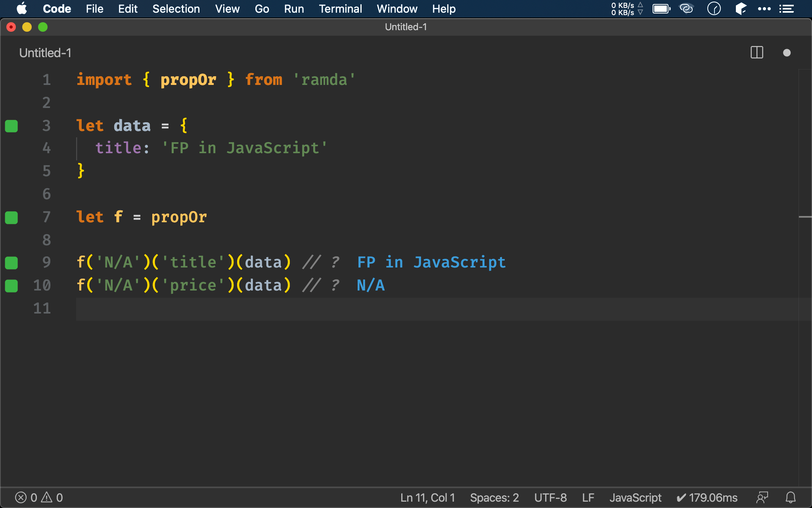Open the Notification Center list icon
Screen dimensions: 812x508
click(x=786, y=9)
